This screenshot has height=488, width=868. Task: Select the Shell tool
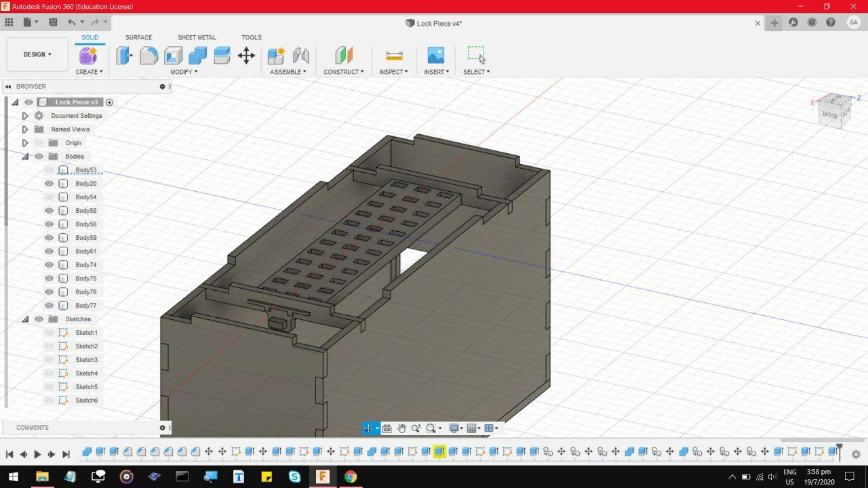(173, 56)
